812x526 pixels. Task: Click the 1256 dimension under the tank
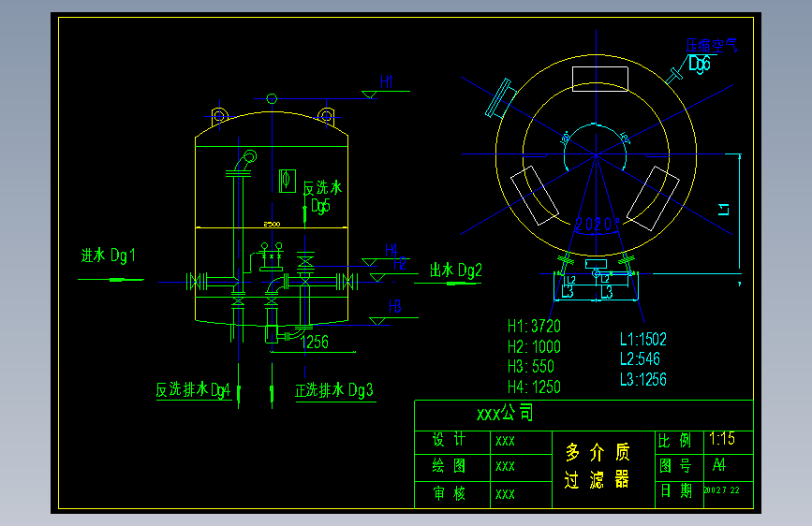(315, 343)
